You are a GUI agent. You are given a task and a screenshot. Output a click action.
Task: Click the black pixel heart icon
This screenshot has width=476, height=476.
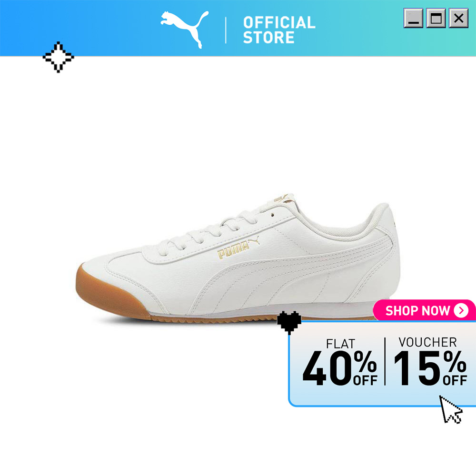289,322
